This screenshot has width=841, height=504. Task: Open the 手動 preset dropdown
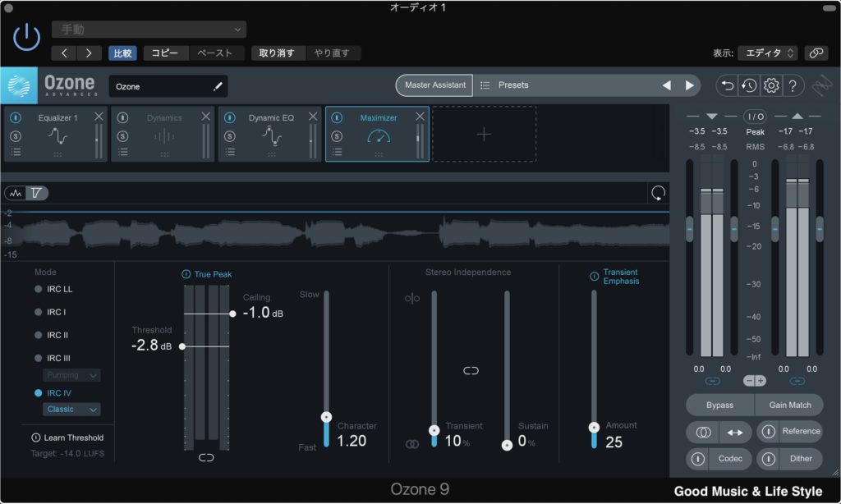tap(149, 30)
